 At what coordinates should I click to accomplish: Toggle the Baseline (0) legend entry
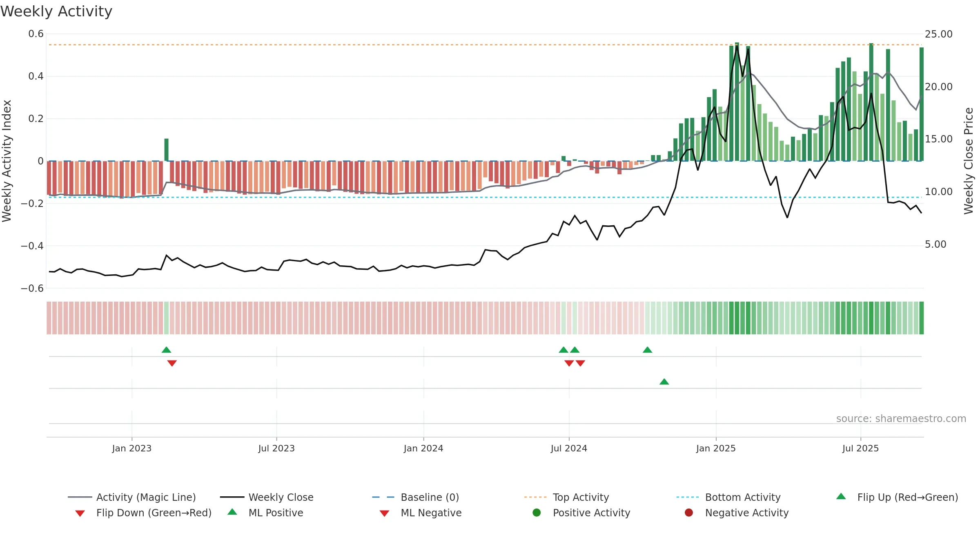click(x=416, y=497)
